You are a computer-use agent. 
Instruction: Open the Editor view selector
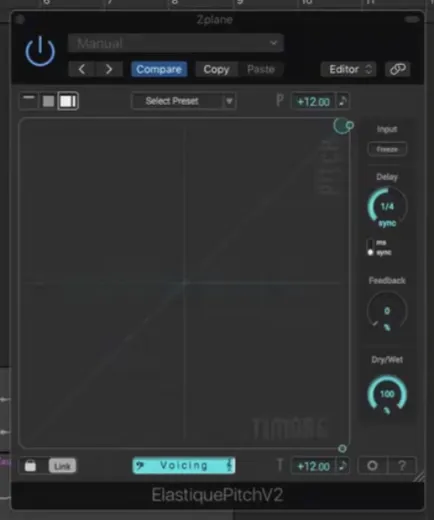(349, 69)
